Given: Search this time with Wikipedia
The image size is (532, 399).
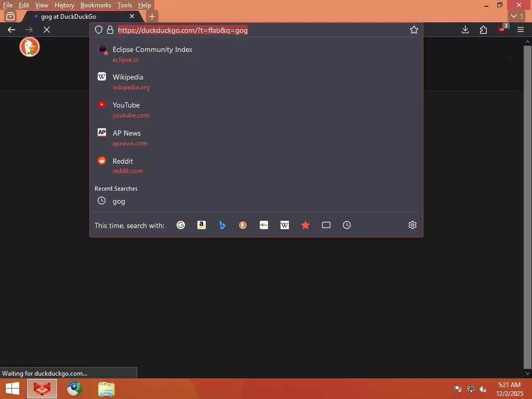Looking at the screenshot, I should [x=285, y=225].
